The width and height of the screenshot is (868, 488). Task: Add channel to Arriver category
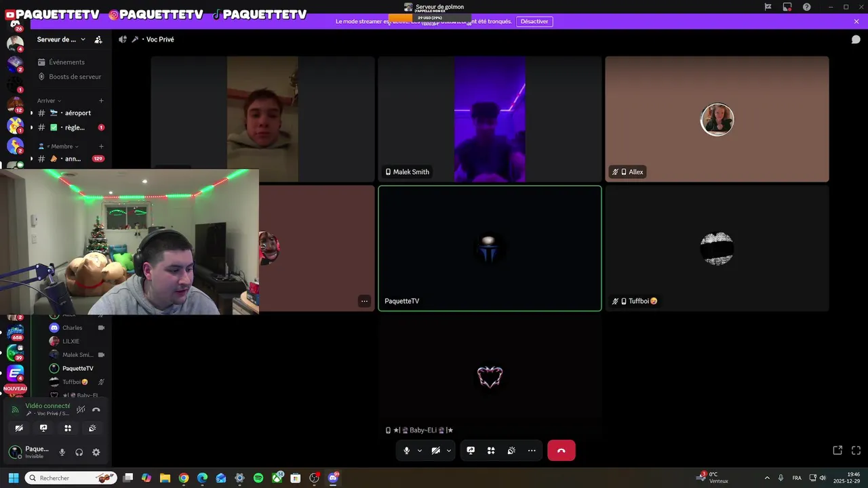pyautogui.click(x=101, y=100)
